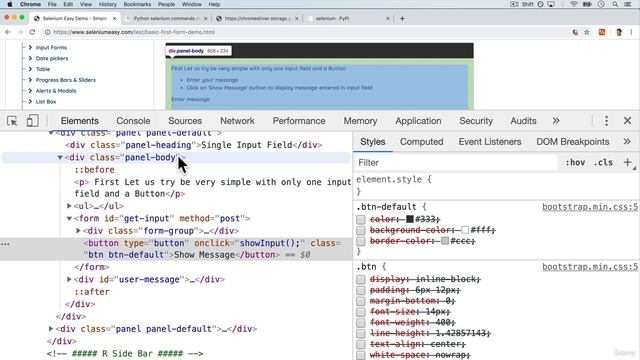Open node options ellipsis beside button element

click(x=5, y=244)
